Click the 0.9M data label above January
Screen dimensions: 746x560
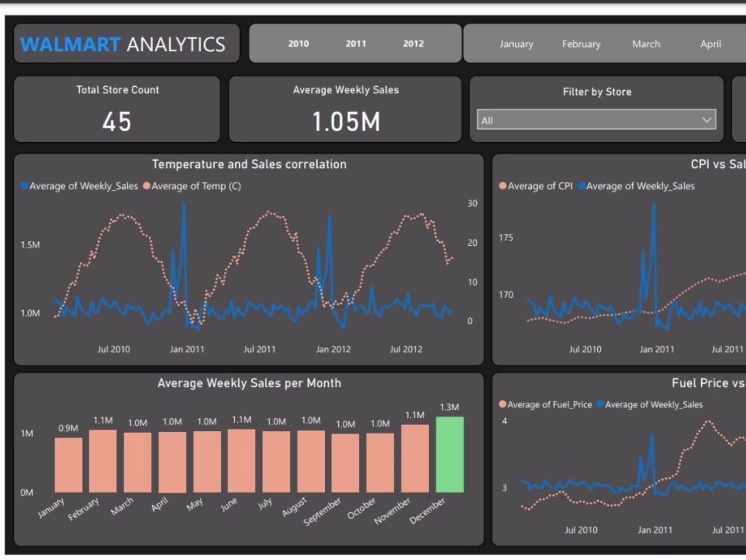point(68,428)
